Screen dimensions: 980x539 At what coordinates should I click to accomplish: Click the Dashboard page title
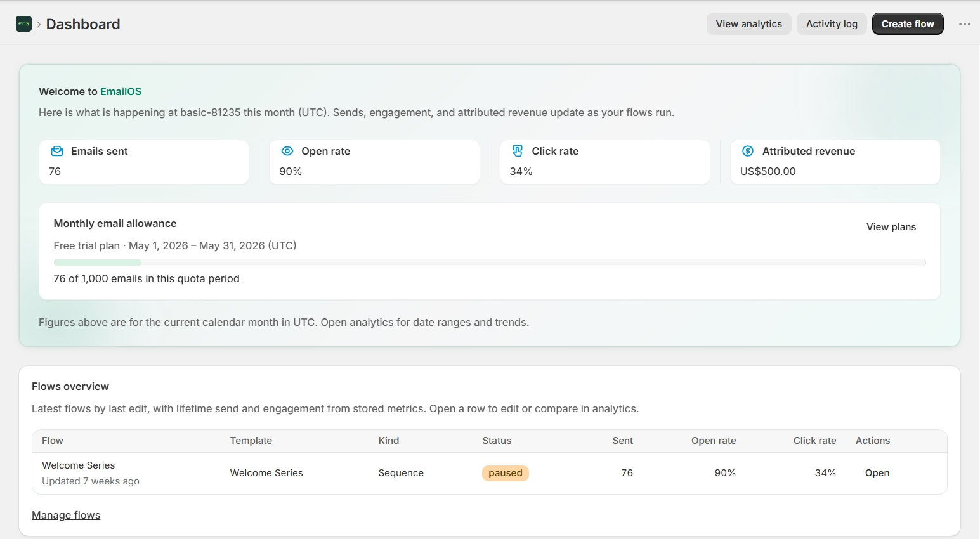pyautogui.click(x=83, y=24)
